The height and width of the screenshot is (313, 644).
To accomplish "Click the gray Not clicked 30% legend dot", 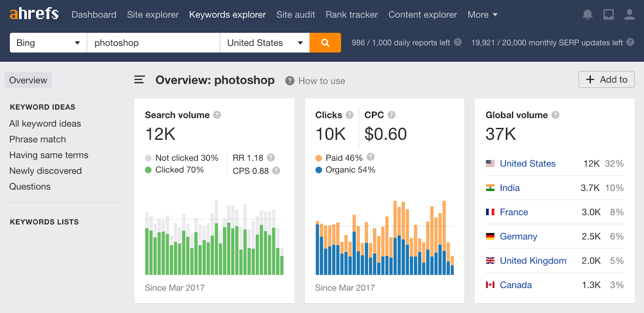I will pos(148,158).
